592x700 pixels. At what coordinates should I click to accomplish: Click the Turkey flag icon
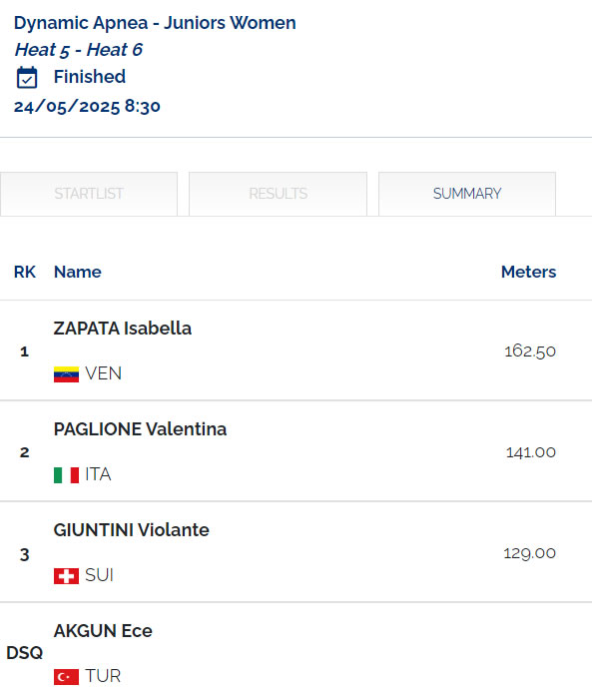(x=66, y=677)
